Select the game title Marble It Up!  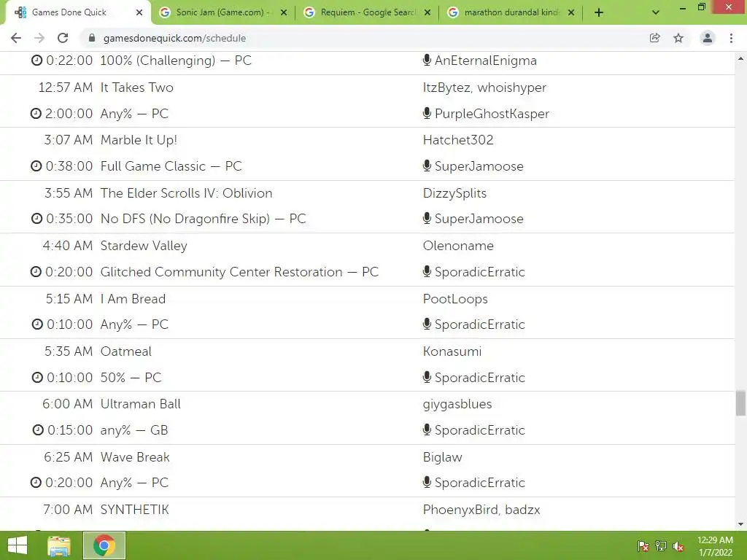coord(139,140)
